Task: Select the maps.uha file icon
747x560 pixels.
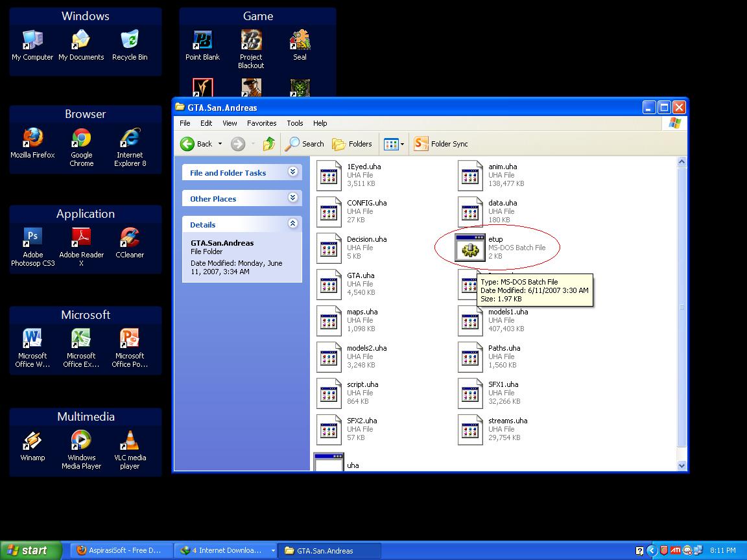Action: pyautogui.click(x=329, y=321)
